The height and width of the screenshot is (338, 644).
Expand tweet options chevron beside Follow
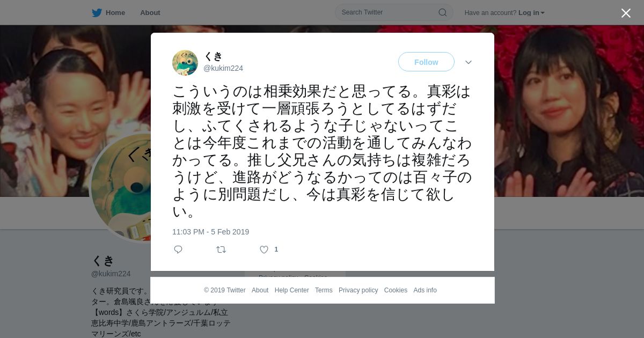tap(469, 62)
